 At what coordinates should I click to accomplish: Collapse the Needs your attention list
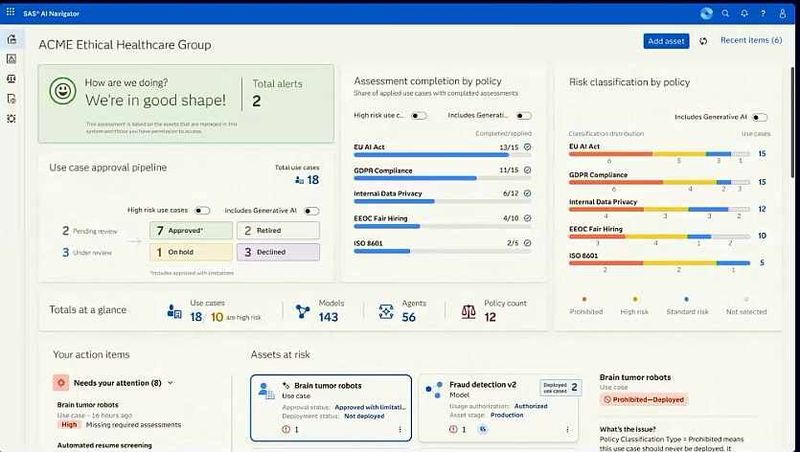pyautogui.click(x=170, y=383)
